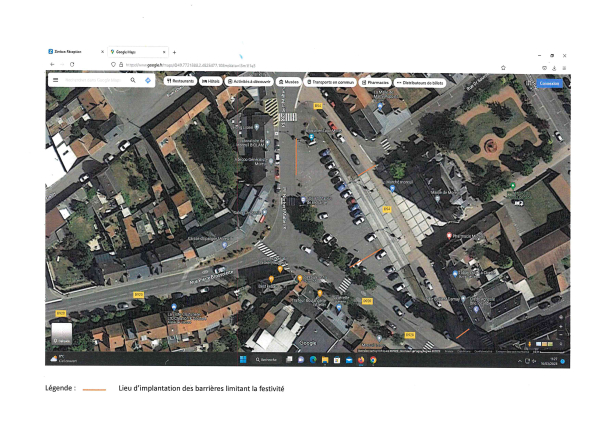
Task: Select the Musées filter chip
Action: (x=289, y=81)
